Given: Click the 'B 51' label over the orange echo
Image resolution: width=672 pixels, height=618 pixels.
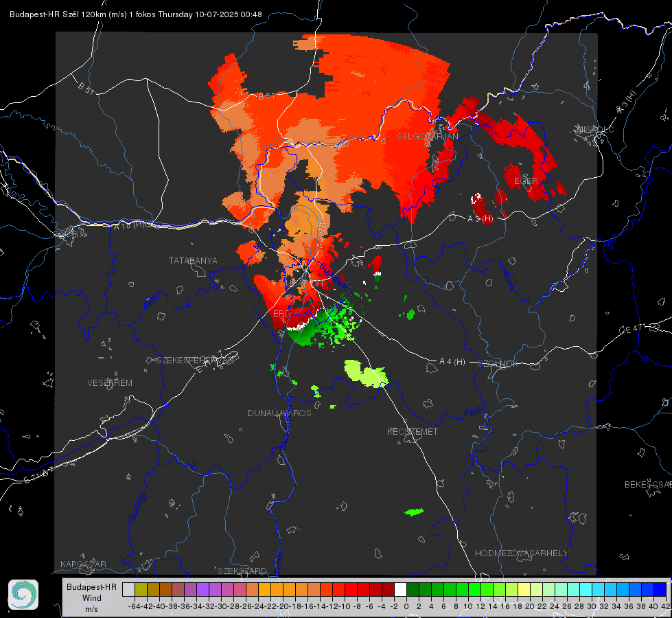Looking at the screenshot, I should tap(266, 96).
